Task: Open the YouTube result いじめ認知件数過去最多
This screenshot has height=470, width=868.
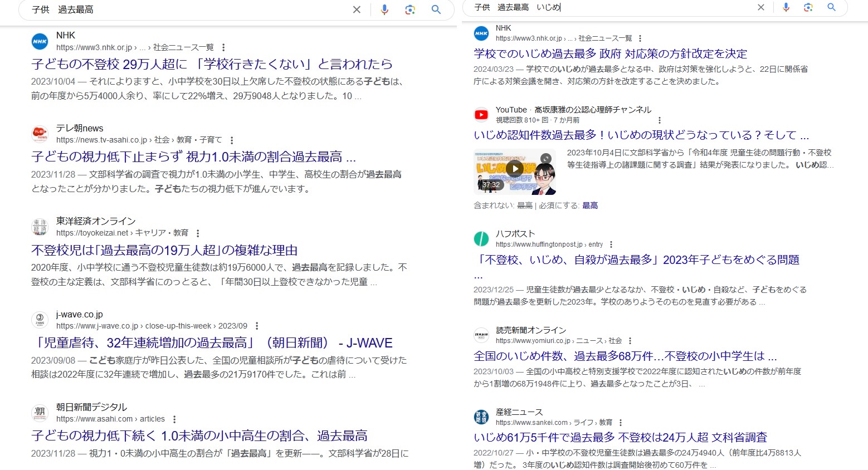Action: click(x=641, y=135)
